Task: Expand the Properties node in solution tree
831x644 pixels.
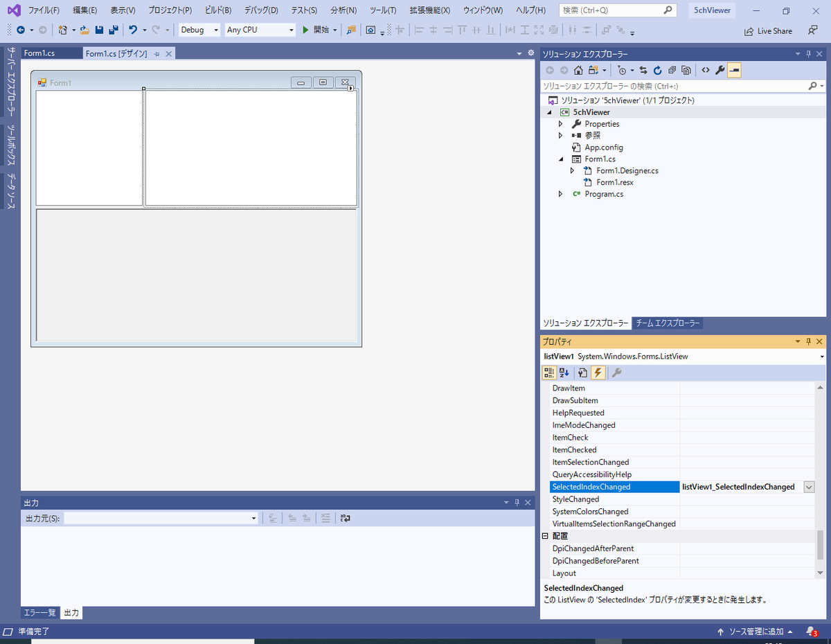Action: (x=561, y=124)
